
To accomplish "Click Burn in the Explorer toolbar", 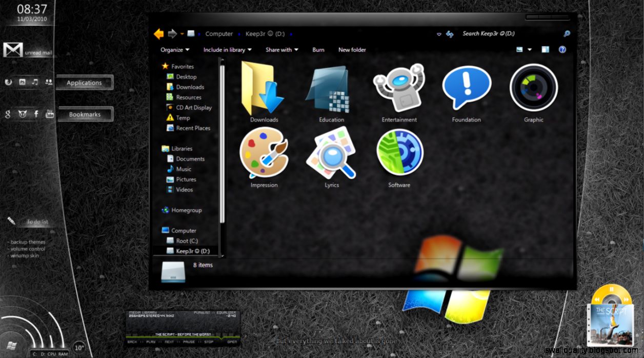I will pos(318,50).
